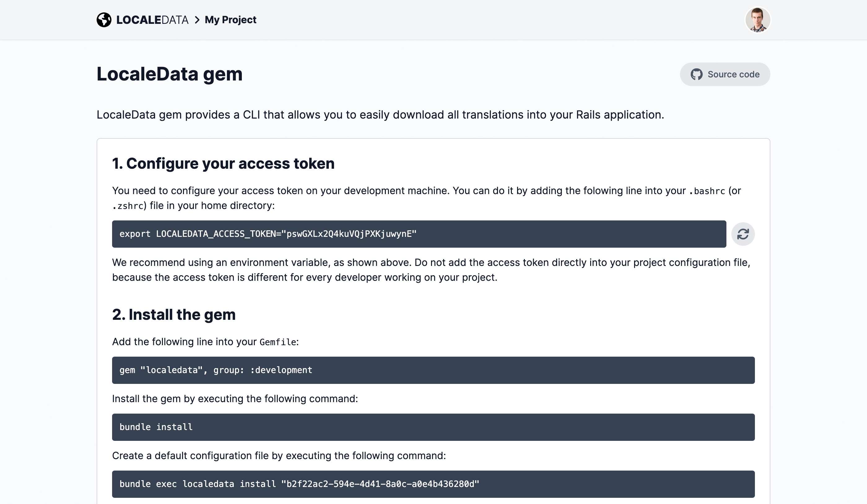Select the export LOCALEDATA_ACCESS_TOKEN code line
The width and height of the screenshot is (867, 504).
pyautogui.click(x=419, y=234)
